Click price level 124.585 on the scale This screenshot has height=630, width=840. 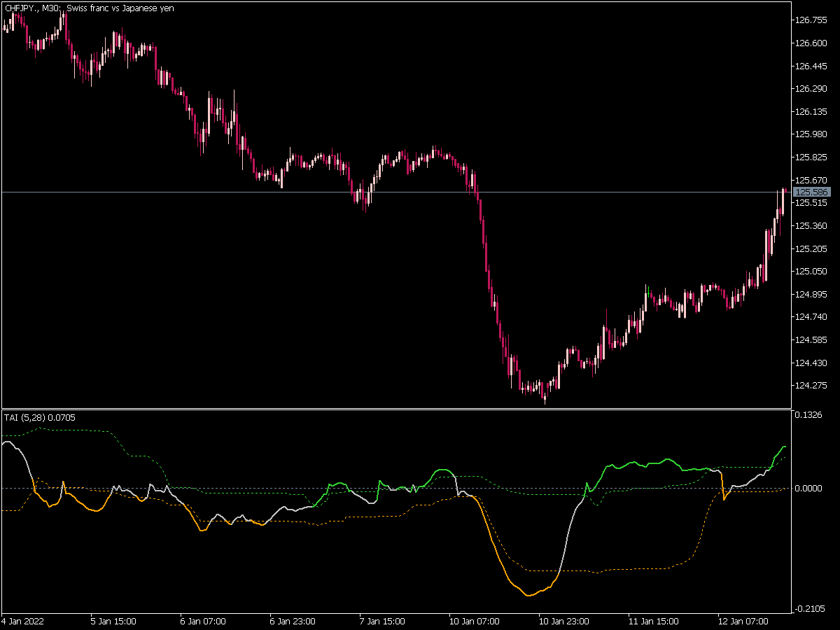pyautogui.click(x=812, y=340)
